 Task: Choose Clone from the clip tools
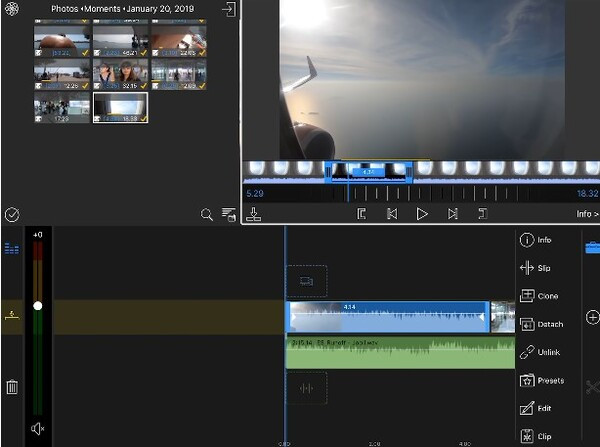539,296
